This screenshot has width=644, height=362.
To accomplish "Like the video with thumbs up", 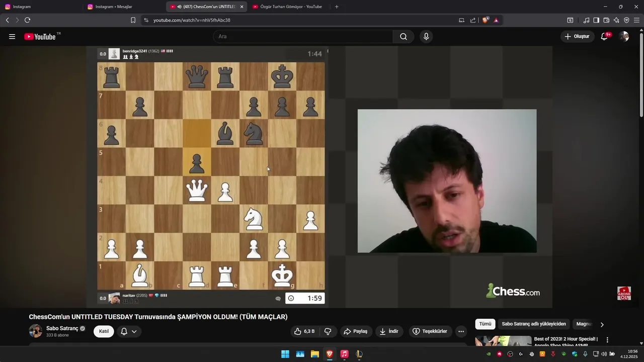I will [x=305, y=331].
